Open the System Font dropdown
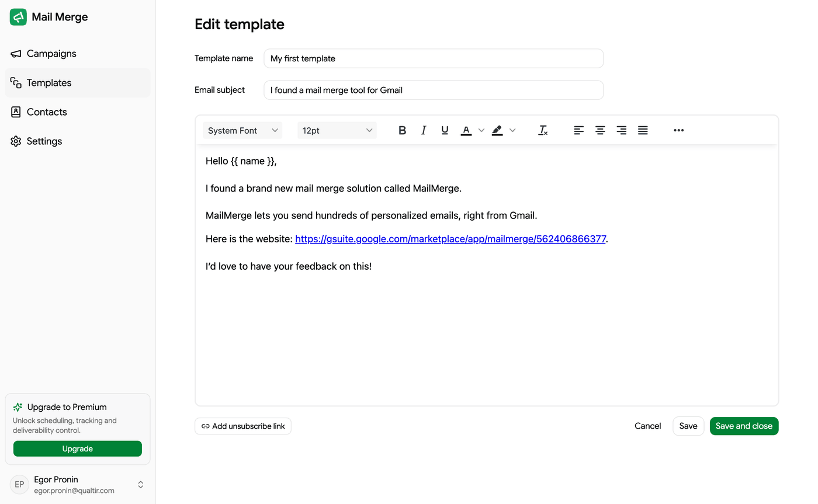This screenshot has height=504, width=818. pyautogui.click(x=242, y=130)
